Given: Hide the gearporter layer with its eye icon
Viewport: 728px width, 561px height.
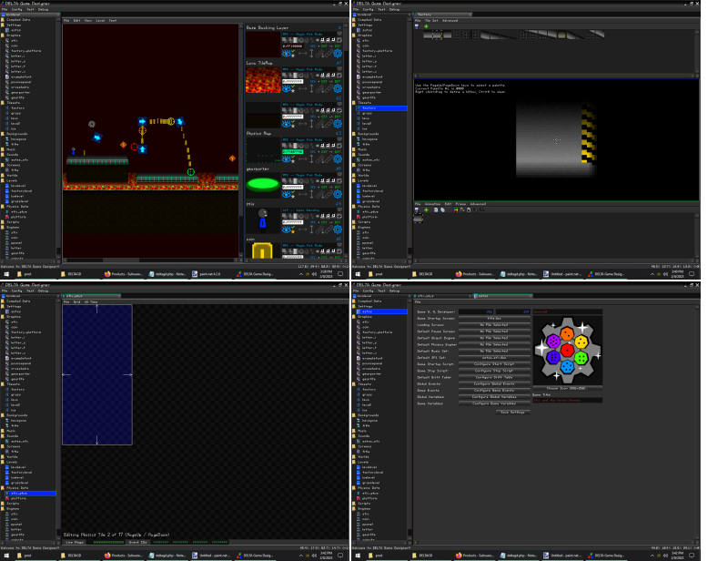Looking at the screenshot, I should pos(286,194).
